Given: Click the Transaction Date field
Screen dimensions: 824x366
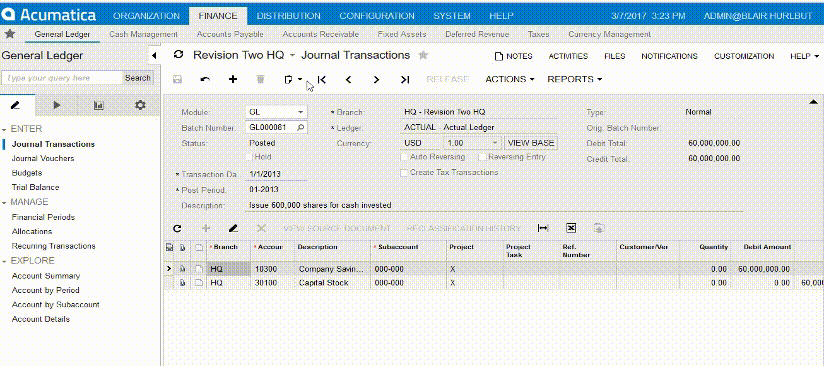Looking at the screenshot, I should tap(276, 174).
